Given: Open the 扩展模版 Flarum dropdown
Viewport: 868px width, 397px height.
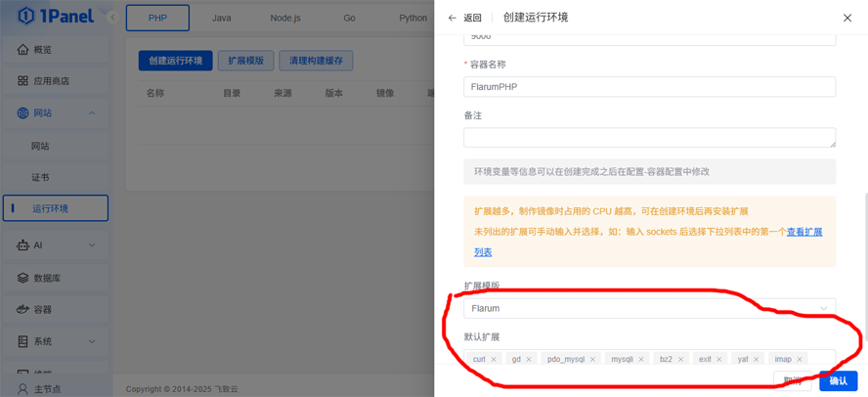Looking at the screenshot, I should [649, 308].
